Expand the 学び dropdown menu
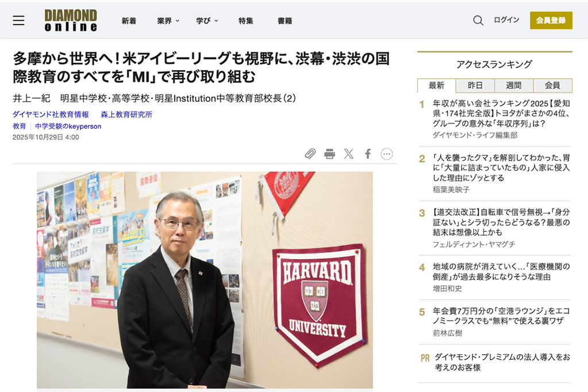This screenshot has height=392, width=588. click(207, 21)
